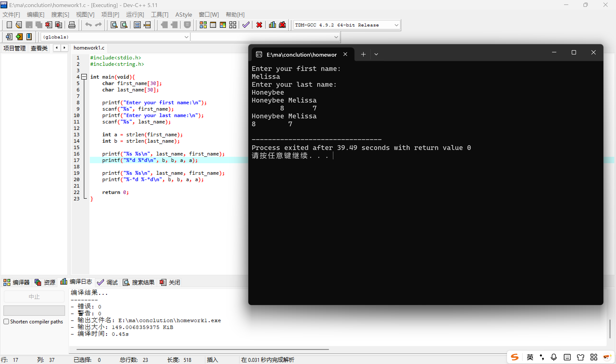Switch to the 调试 debug tab
Screen dimensions: 616x364
click(x=108, y=282)
